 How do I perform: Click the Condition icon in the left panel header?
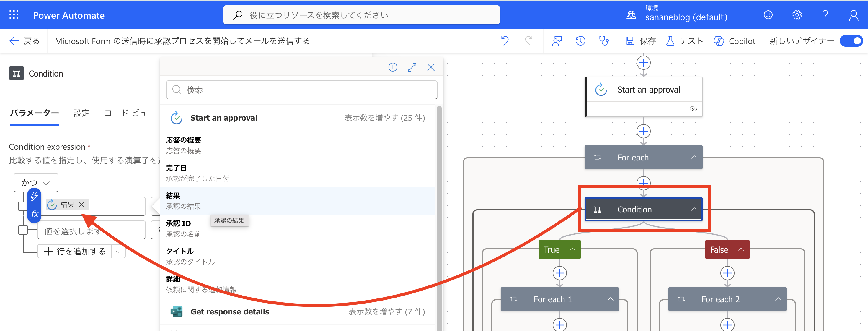[17, 73]
